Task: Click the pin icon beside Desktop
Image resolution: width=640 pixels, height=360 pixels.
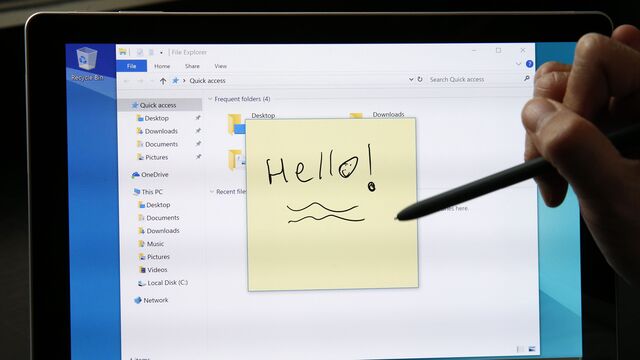Action: (198, 118)
